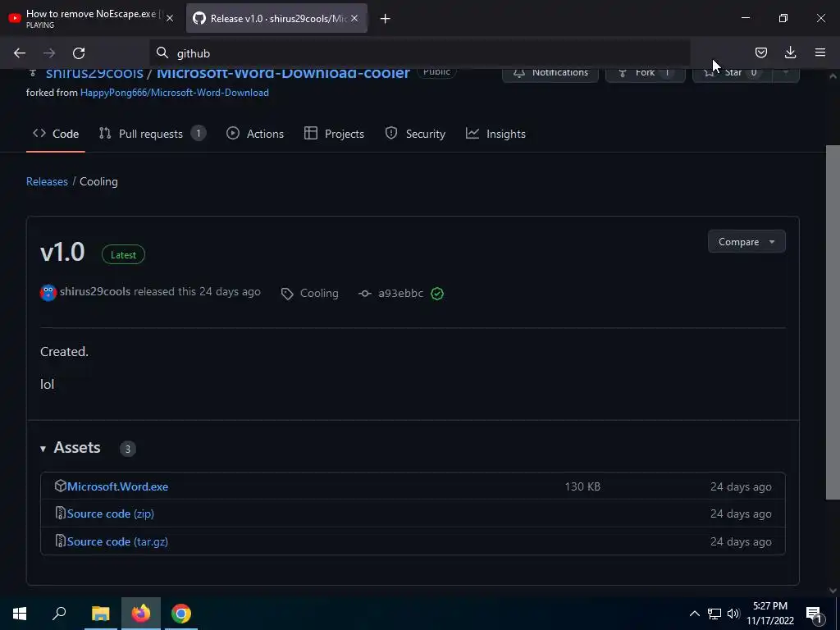Collapse the Assets section triangle
Image resolution: width=840 pixels, height=630 pixels.
pos(43,449)
